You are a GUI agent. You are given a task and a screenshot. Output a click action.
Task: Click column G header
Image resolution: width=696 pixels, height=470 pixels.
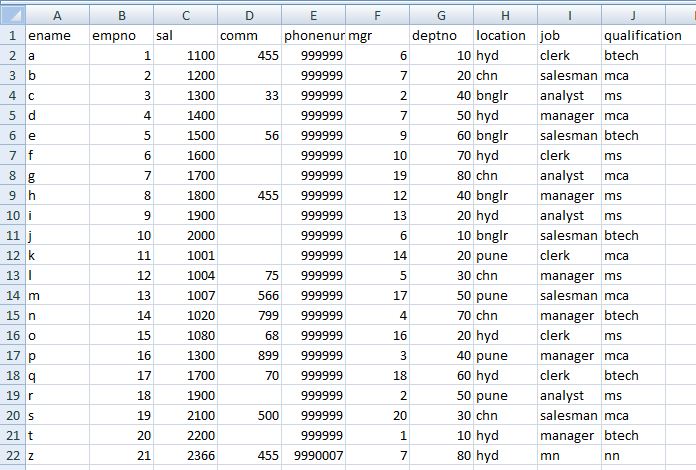[x=441, y=15]
